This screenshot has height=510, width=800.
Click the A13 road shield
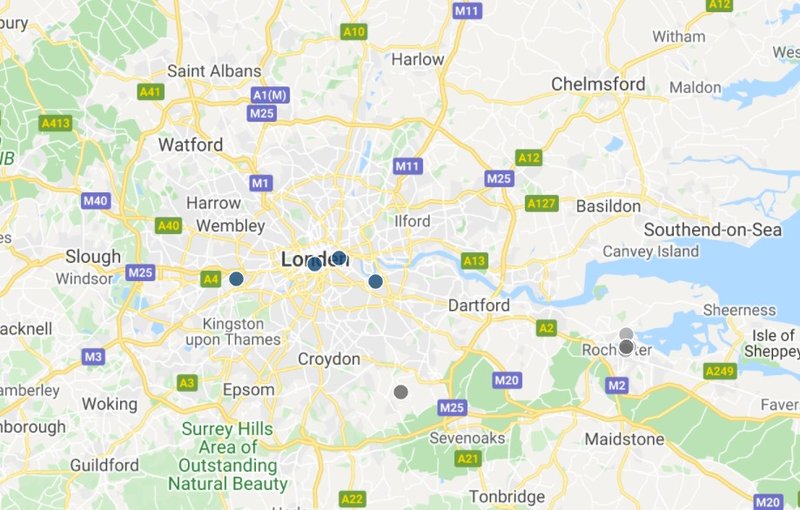pos(474,261)
